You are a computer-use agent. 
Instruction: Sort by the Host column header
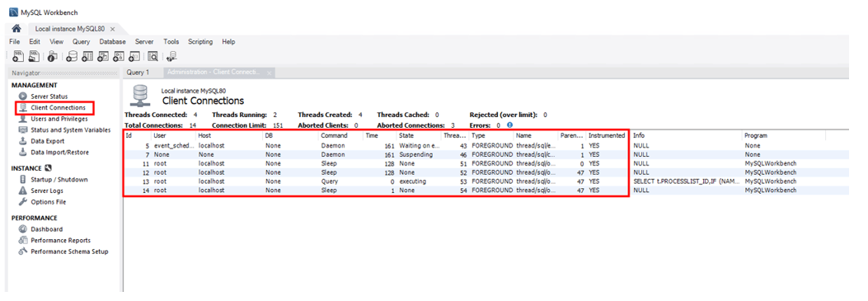pyautogui.click(x=230, y=135)
